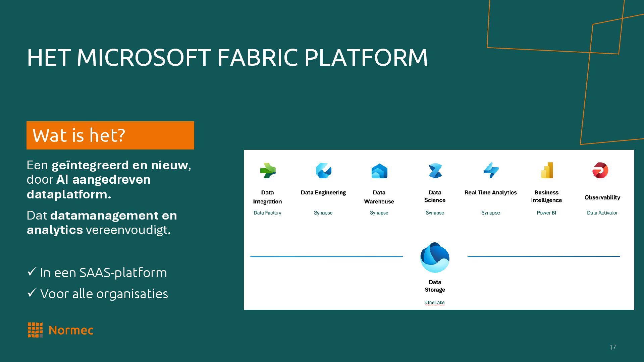Click the Data Engineering Synapse icon
The height and width of the screenshot is (362, 644).
pos(323,171)
